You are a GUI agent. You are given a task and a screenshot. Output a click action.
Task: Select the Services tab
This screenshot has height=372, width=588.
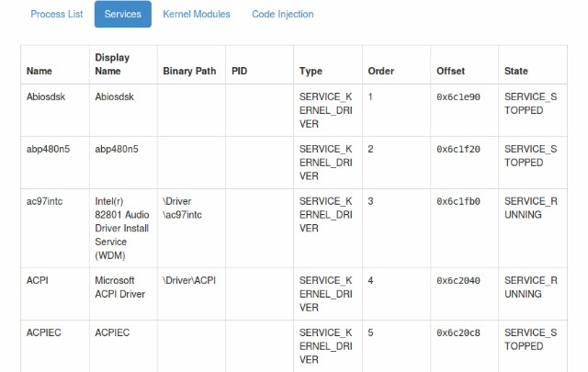pos(122,15)
